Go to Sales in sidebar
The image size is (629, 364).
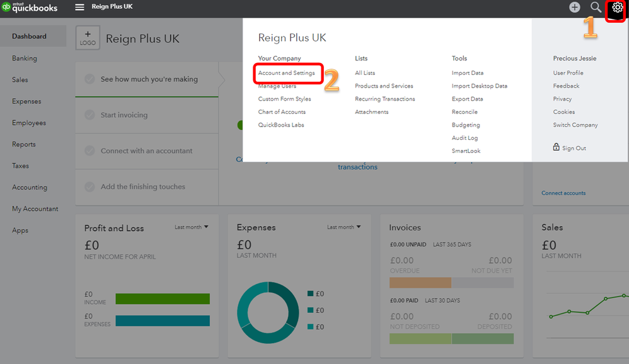pyautogui.click(x=20, y=80)
